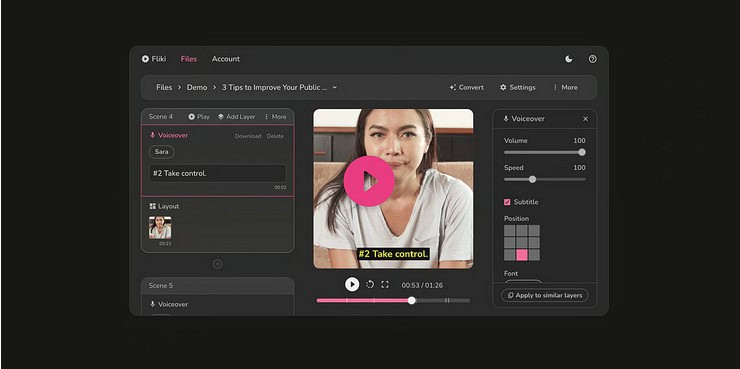This screenshot has width=740, height=369.
Task: Select the pink bottom-center position cell
Action: pyautogui.click(x=522, y=255)
